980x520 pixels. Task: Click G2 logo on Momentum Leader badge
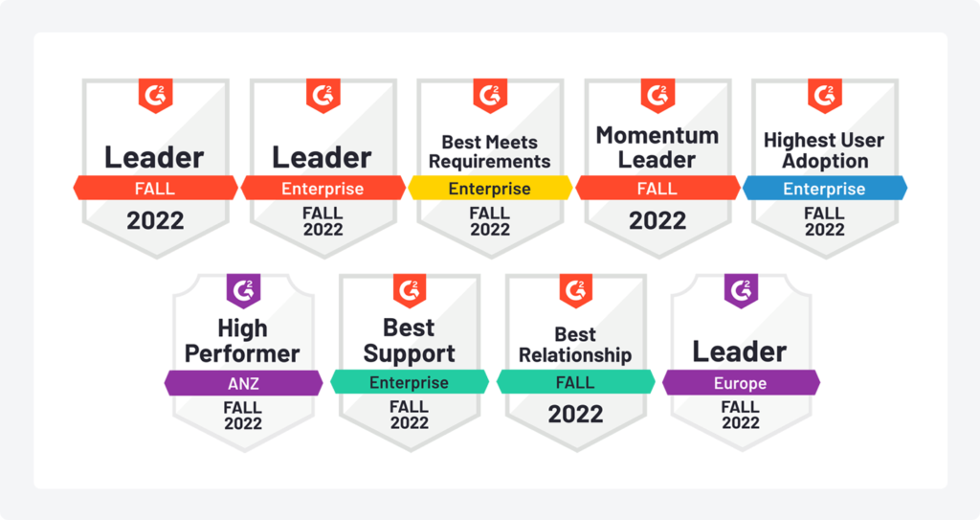657,96
